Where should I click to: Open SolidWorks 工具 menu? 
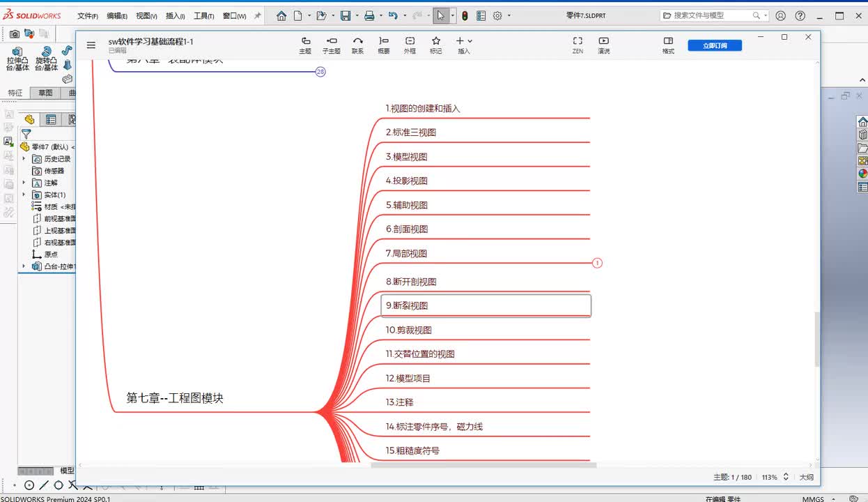(x=204, y=15)
